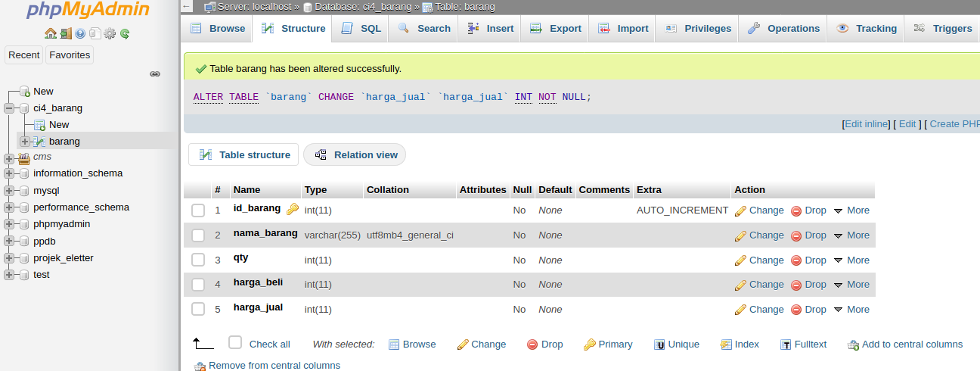Image resolution: width=980 pixels, height=371 pixels.
Task: Expand the mysql database tree node
Action: [x=9, y=191]
